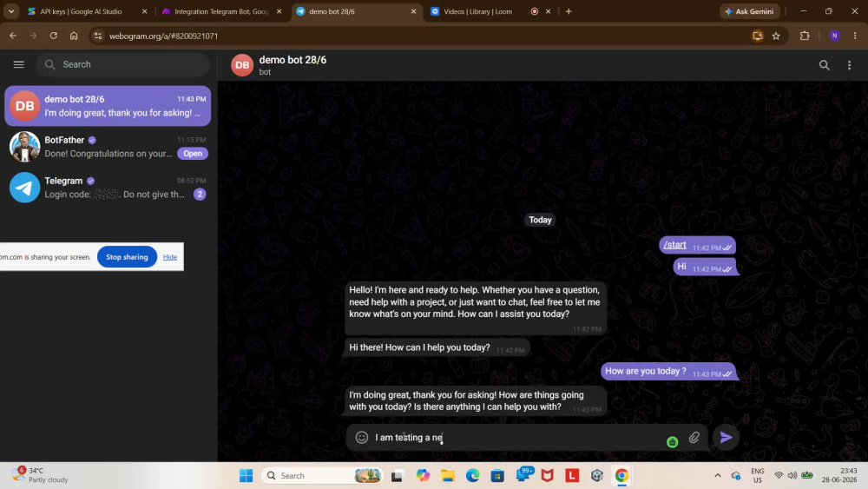This screenshot has width=868, height=489.
Task: Open the tab search dropdown
Action: coord(11,11)
